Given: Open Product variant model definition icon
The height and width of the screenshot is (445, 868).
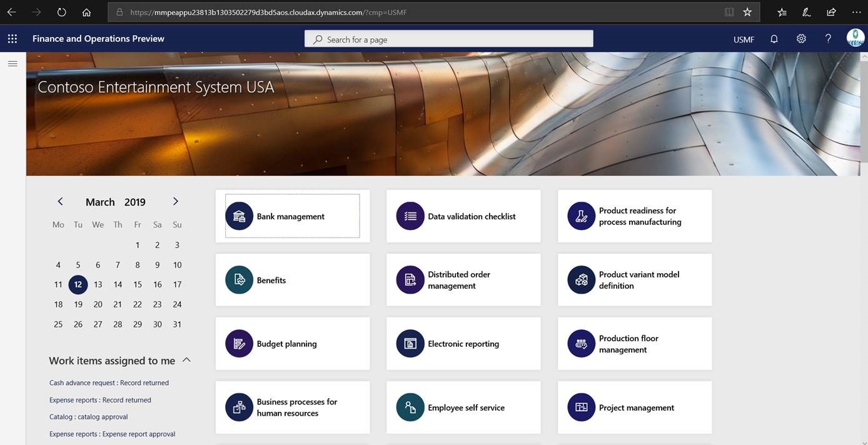Looking at the screenshot, I should (x=582, y=280).
